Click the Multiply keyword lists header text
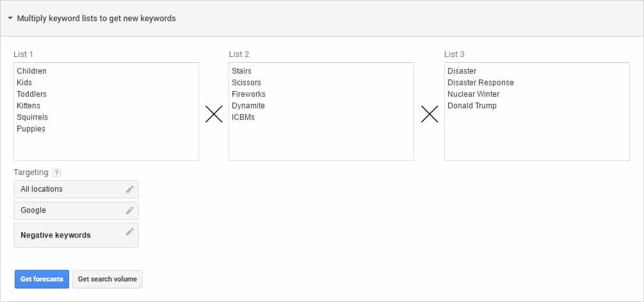 point(97,19)
